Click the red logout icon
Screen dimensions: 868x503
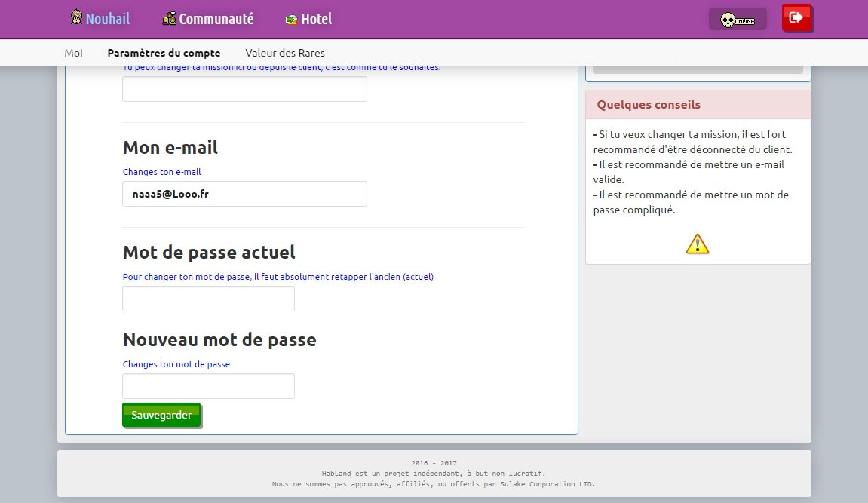tap(796, 18)
